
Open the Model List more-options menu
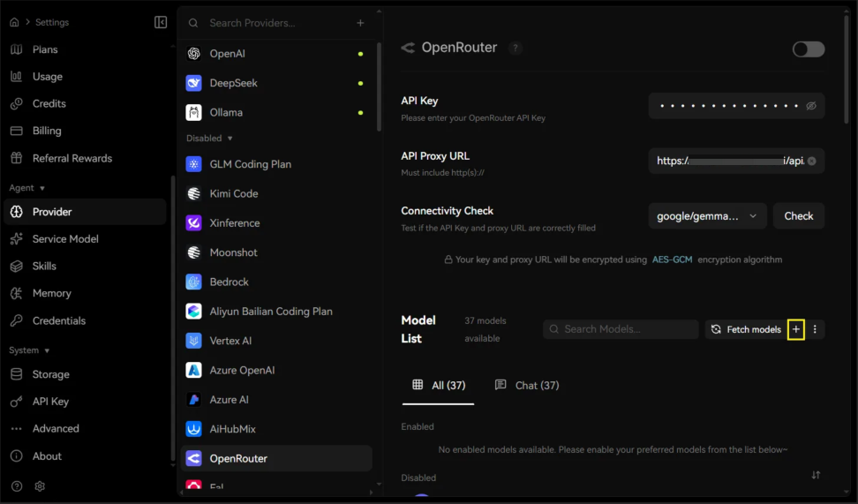coord(815,329)
